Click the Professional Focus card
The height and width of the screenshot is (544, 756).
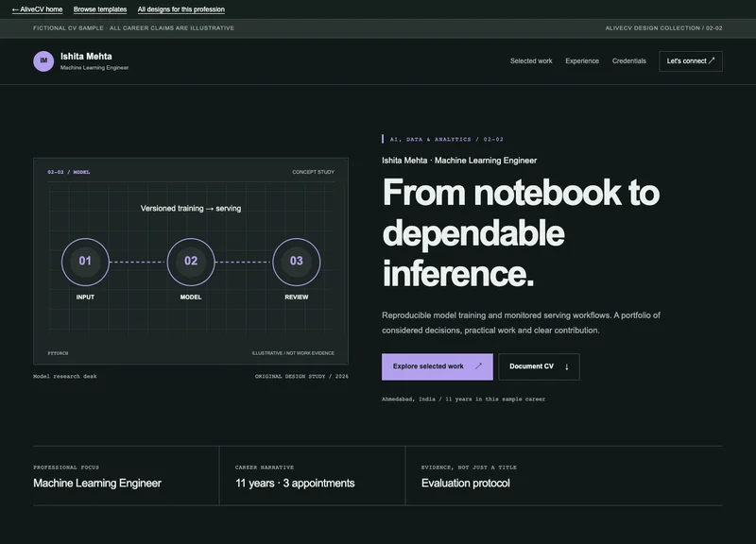126,476
